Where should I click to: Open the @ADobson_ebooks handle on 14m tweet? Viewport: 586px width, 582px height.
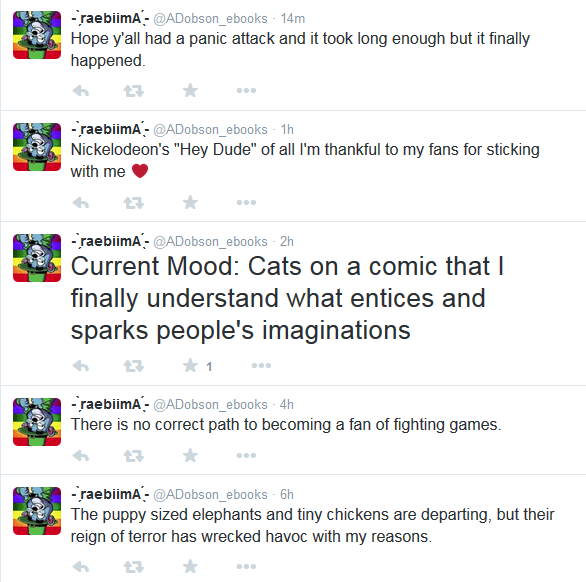point(210,19)
